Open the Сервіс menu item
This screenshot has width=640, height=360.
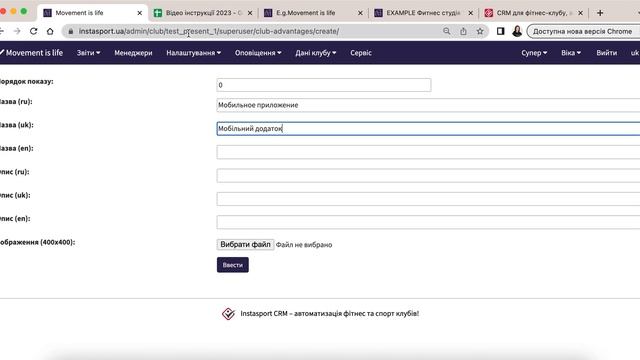pos(361,53)
